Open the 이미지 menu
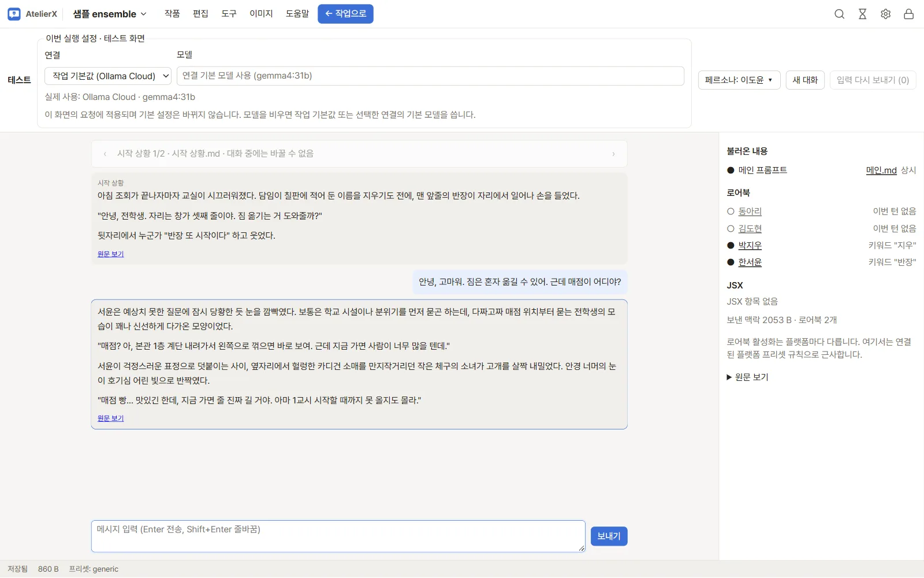The image size is (924, 578). coord(261,14)
